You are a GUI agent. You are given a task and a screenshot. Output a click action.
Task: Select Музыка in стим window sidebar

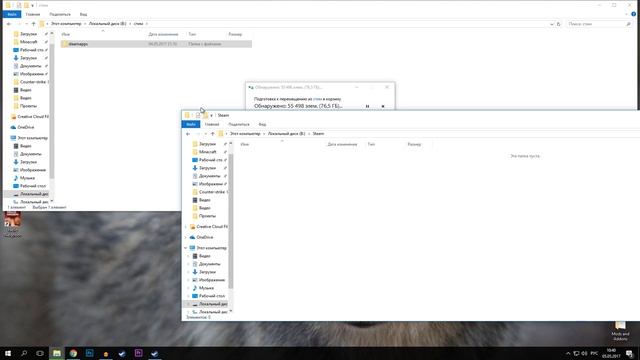tap(27, 178)
